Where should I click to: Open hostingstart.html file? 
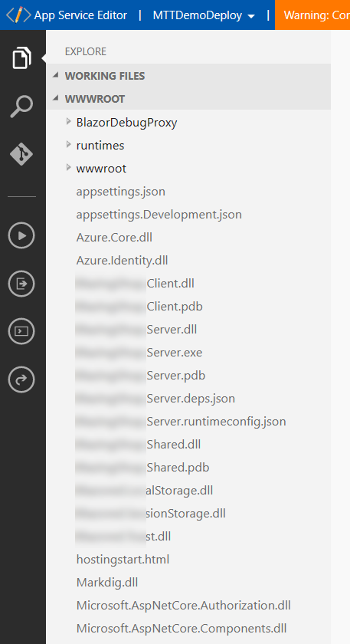pyautogui.click(x=123, y=560)
